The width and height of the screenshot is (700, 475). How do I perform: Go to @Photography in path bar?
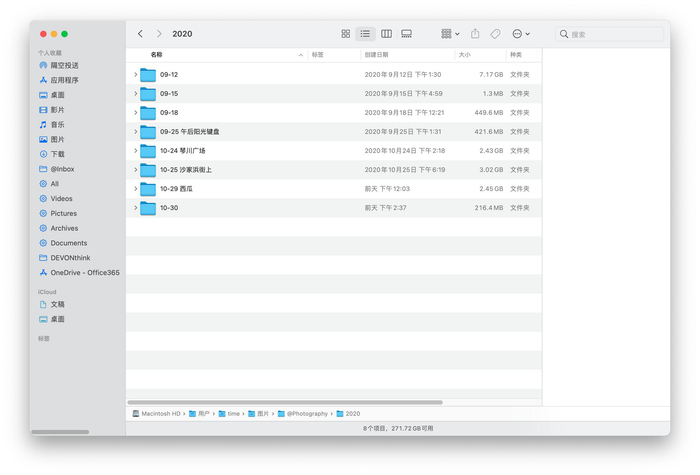tap(303, 414)
